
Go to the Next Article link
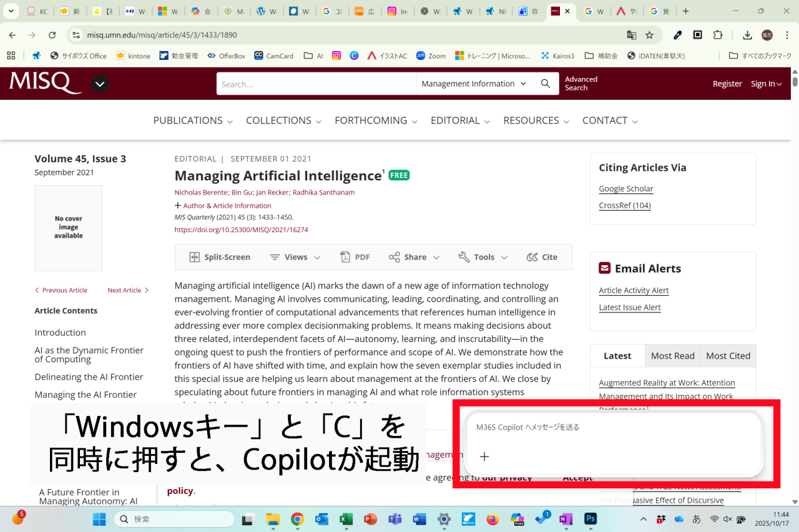click(127, 290)
